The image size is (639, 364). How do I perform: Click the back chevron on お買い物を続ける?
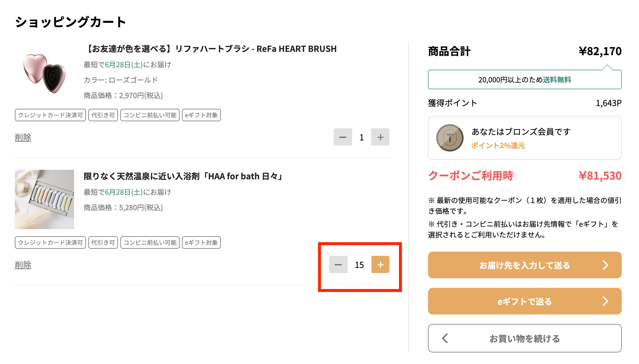[445, 338]
